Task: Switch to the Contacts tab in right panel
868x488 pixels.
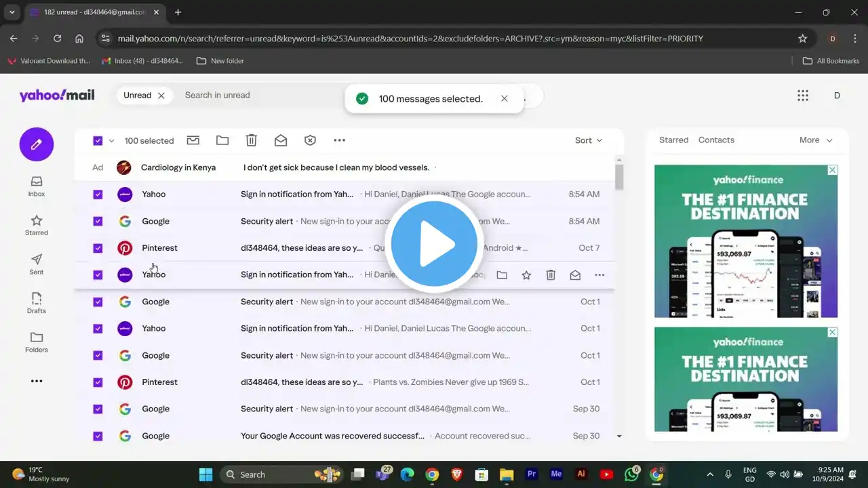Action: coord(716,140)
